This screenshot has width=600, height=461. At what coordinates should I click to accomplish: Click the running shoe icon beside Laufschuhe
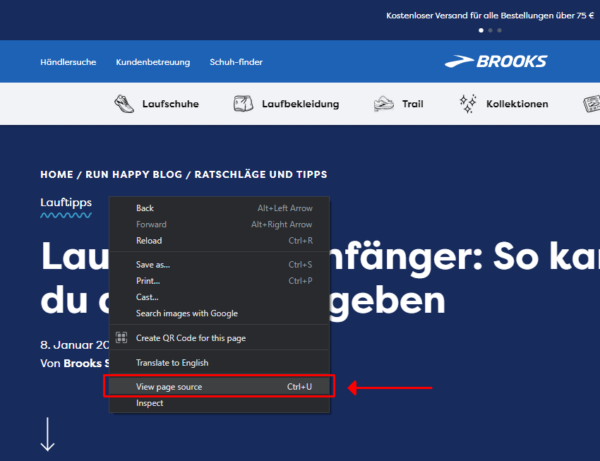(124, 104)
